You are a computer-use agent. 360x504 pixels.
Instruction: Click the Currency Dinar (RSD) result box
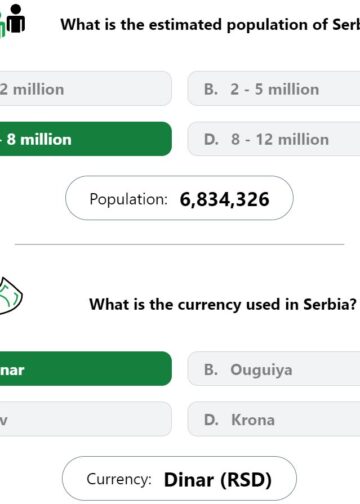179,479
